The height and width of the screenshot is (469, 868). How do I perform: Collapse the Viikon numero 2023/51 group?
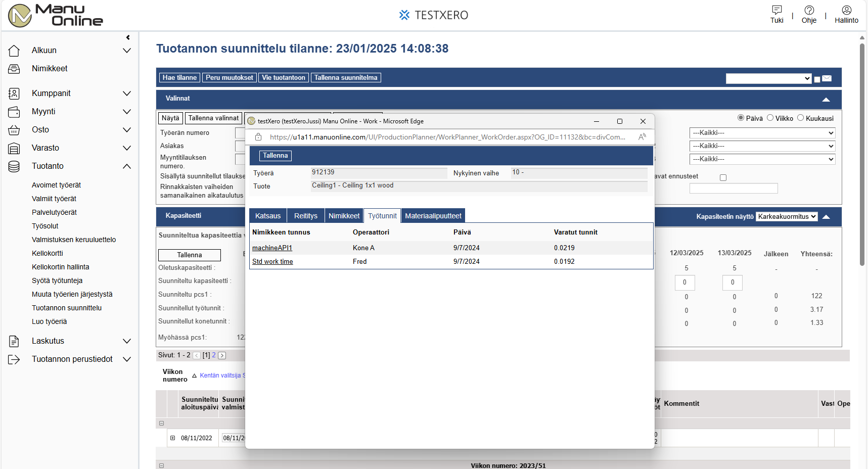click(162, 465)
